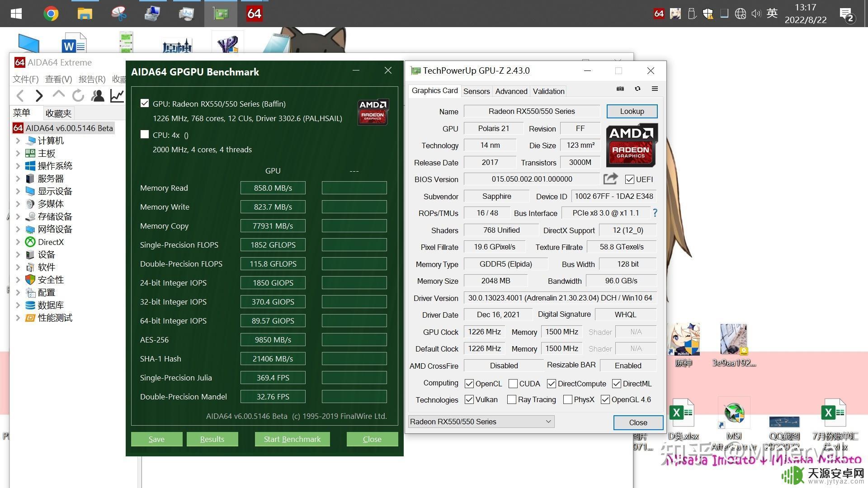Viewport: 868px width, 488px height.
Task: Click the GPU-Z refresh/update icon
Action: 637,89
